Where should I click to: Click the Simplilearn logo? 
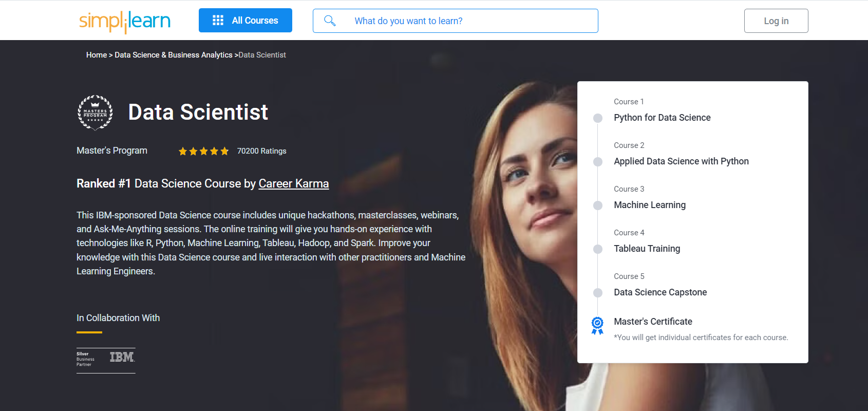124,21
